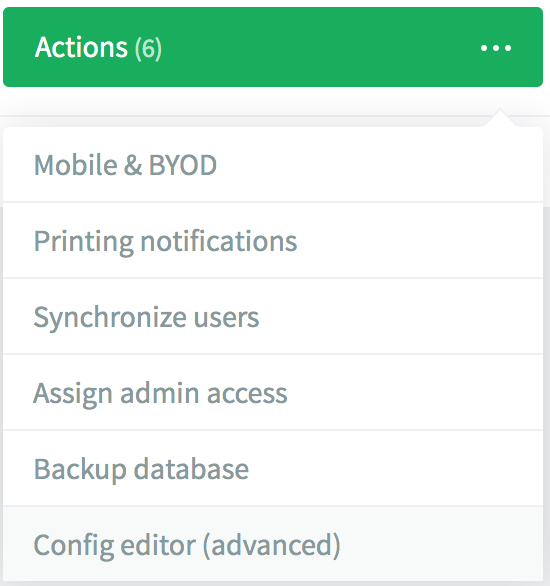
Task: Click the Printing notifications entry text
Action: [165, 241]
